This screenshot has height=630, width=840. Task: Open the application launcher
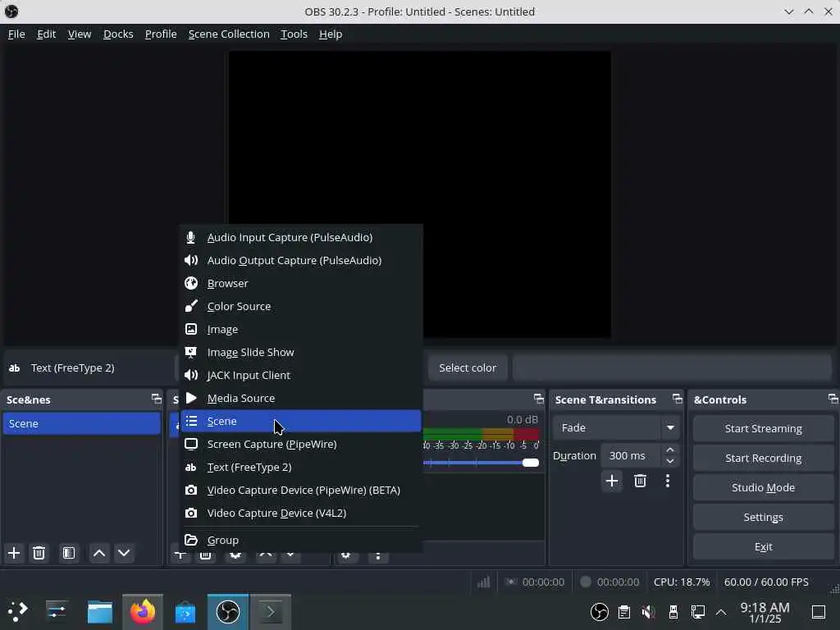(x=17, y=611)
